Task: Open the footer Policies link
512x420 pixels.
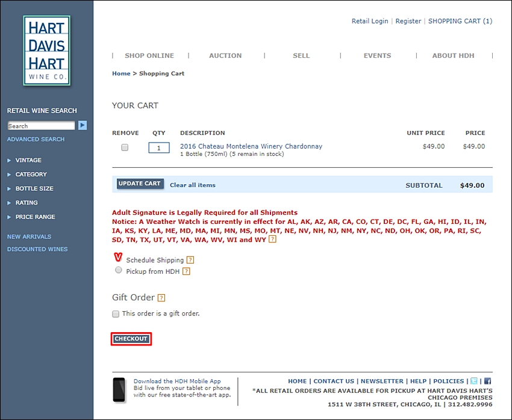Action: click(448, 381)
